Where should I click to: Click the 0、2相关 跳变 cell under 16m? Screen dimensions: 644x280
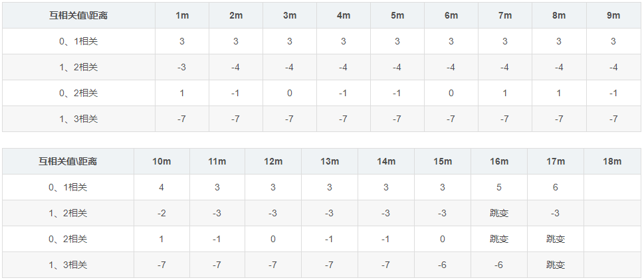coord(499,239)
